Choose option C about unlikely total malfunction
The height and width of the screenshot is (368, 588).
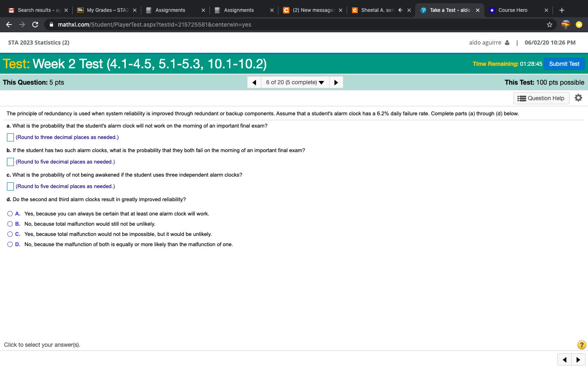point(10,234)
